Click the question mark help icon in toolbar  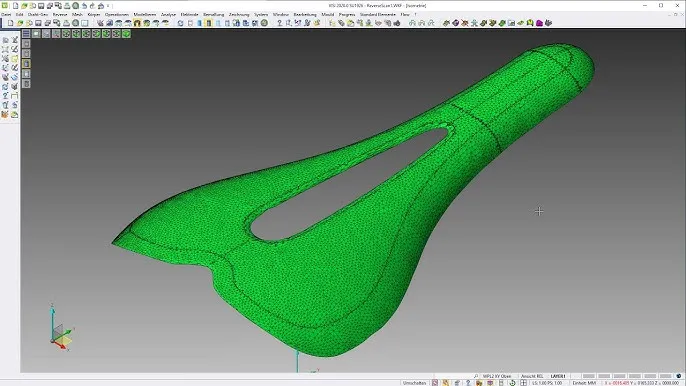pos(280,23)
